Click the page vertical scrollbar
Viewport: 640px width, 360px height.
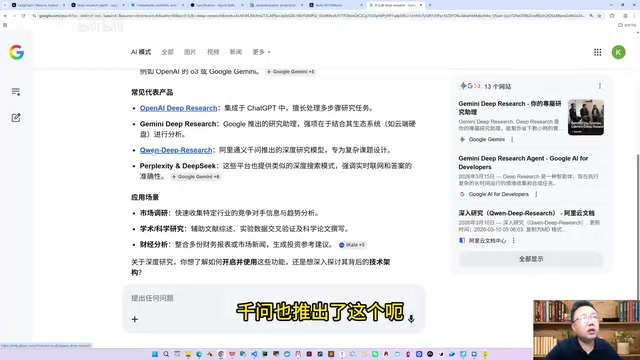pos(638,227)
